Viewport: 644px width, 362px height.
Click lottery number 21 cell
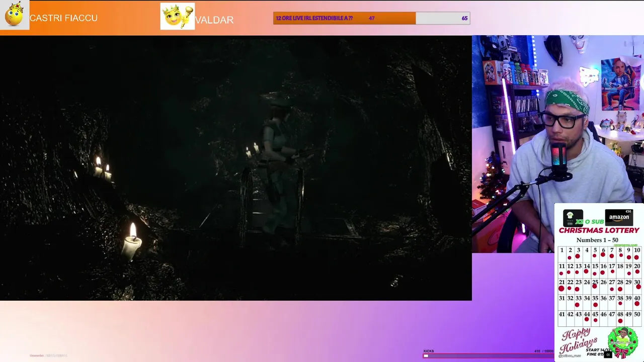click(x=561, y=286)
